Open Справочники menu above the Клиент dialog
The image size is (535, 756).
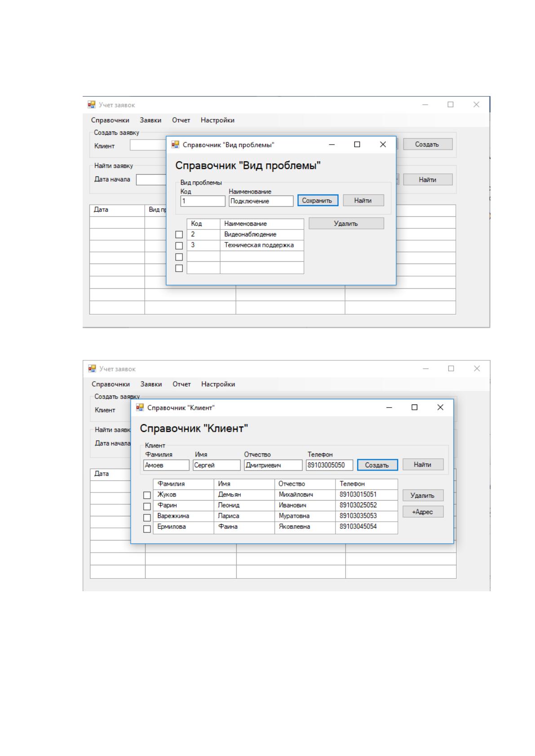pos(111,384)
